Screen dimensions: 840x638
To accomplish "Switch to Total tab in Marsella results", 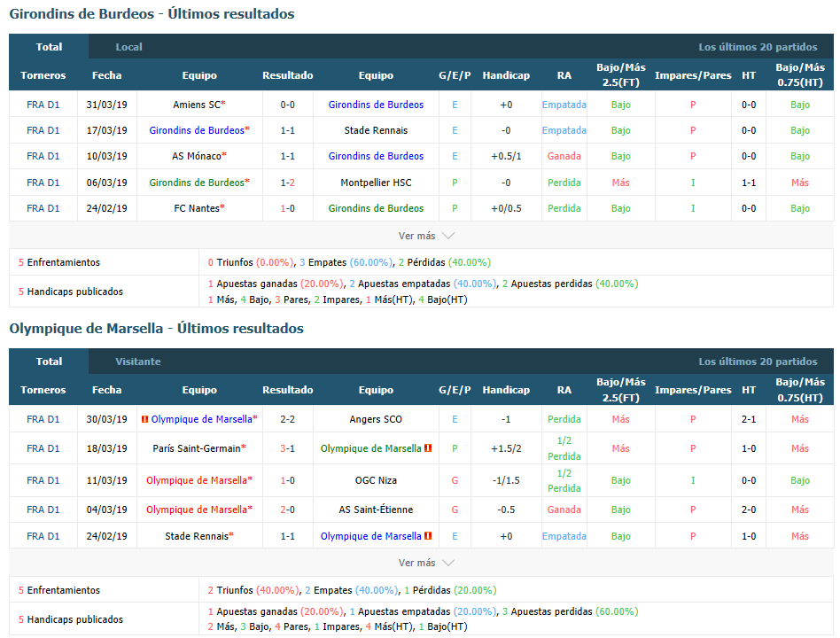I will [49, 362].
